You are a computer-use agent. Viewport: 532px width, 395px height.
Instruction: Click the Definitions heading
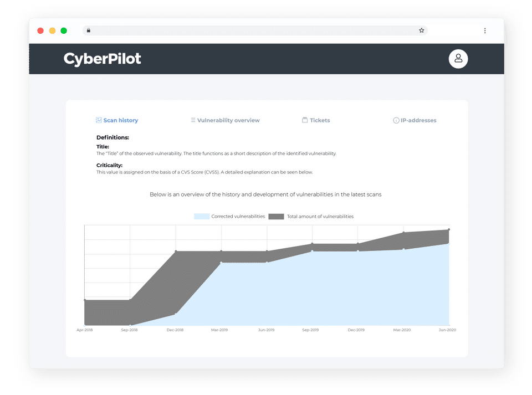click(112, 137)
